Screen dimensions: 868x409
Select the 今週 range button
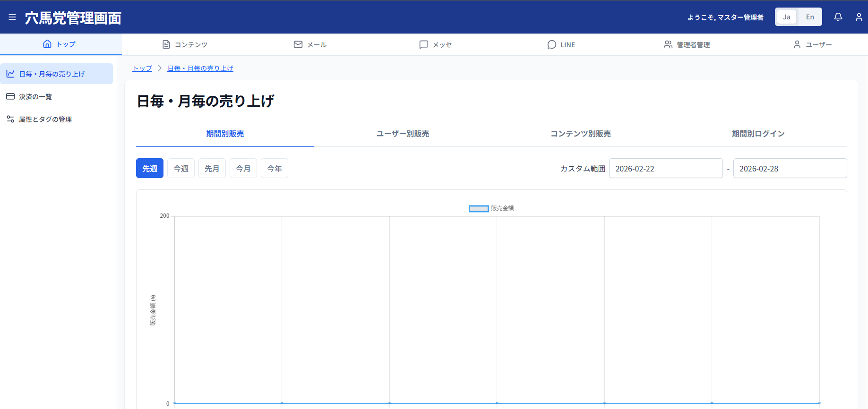tap(181, 169)
